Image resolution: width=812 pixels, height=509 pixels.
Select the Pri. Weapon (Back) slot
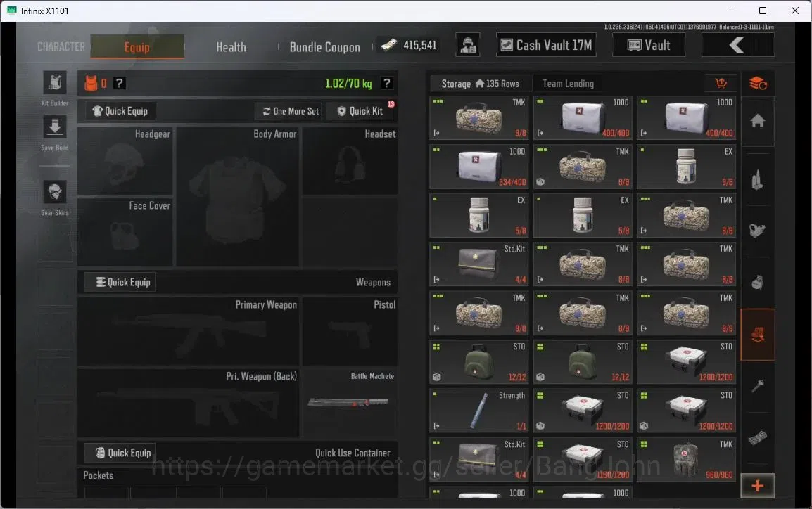(x=189, y=402)
